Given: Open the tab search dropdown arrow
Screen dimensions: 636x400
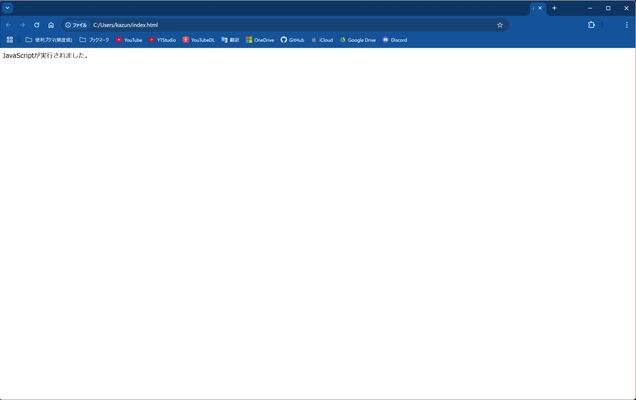Looking at the screenshot, I should pos(7,8).
